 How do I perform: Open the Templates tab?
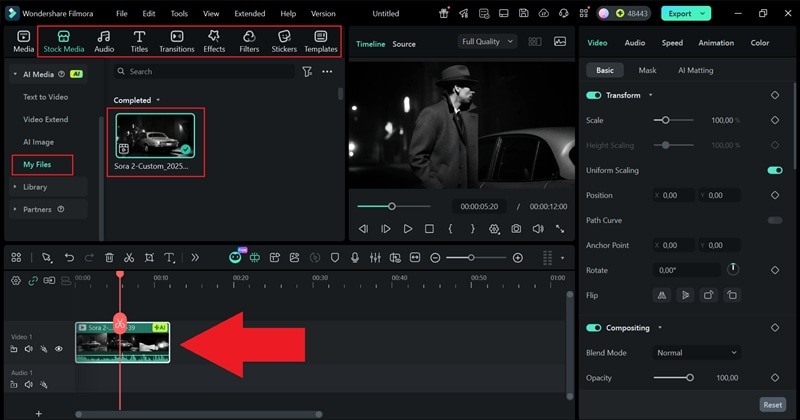(321, 42)
